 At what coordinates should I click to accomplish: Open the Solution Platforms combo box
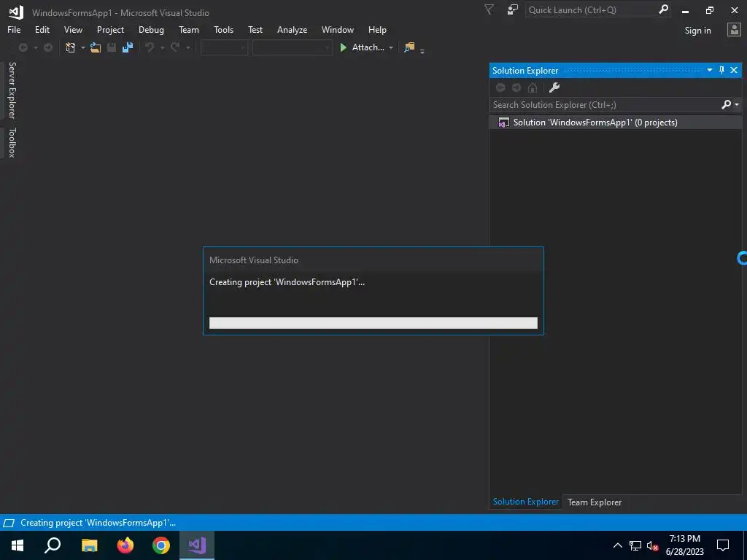[292, 47]
